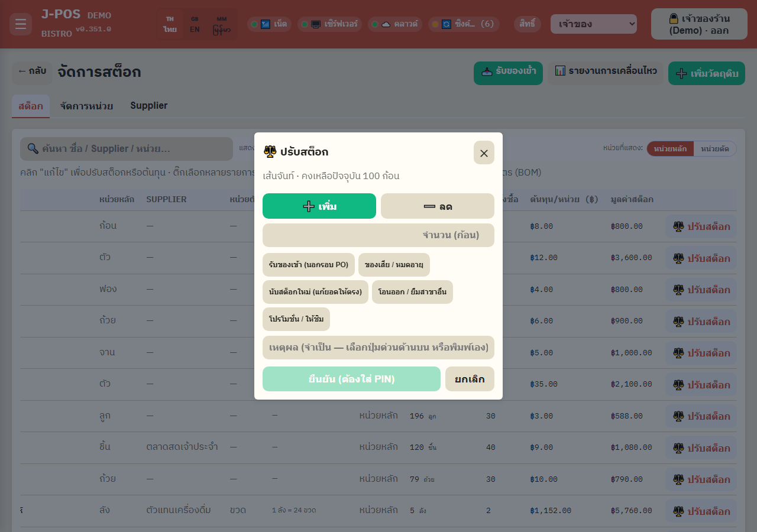
Task: Choose reason โอนออก / ยืมสาขาอื่น
Action: tap(412, 292)
